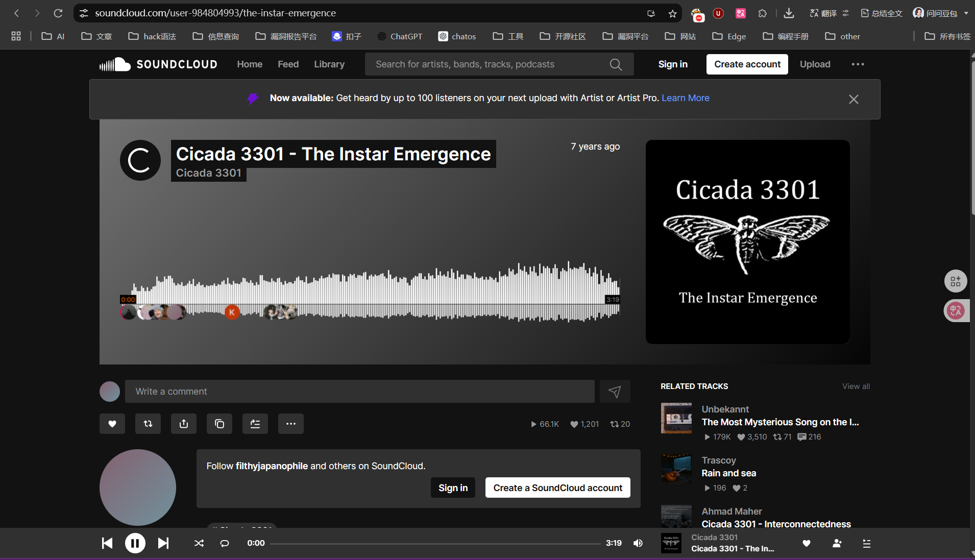This screenshot has width=975, height=560.
Task: View all related tracks
Action: click(x=856, y=386)
